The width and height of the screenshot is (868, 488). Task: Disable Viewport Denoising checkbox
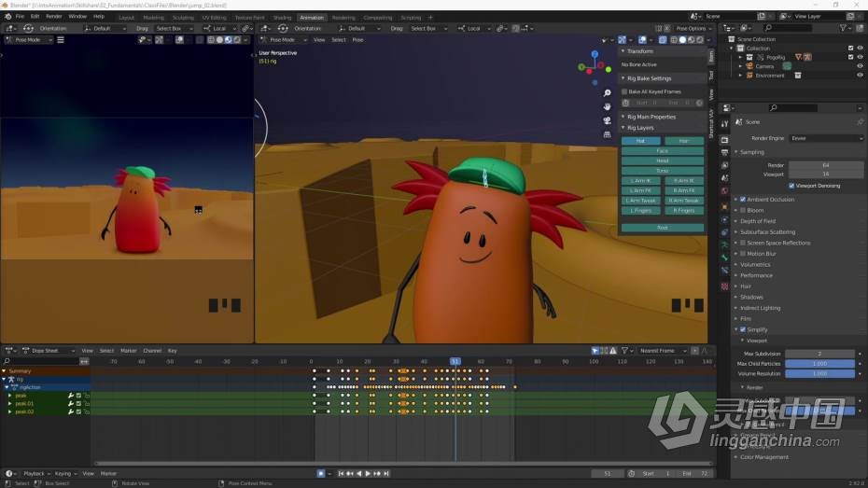(x=791, y=186)
